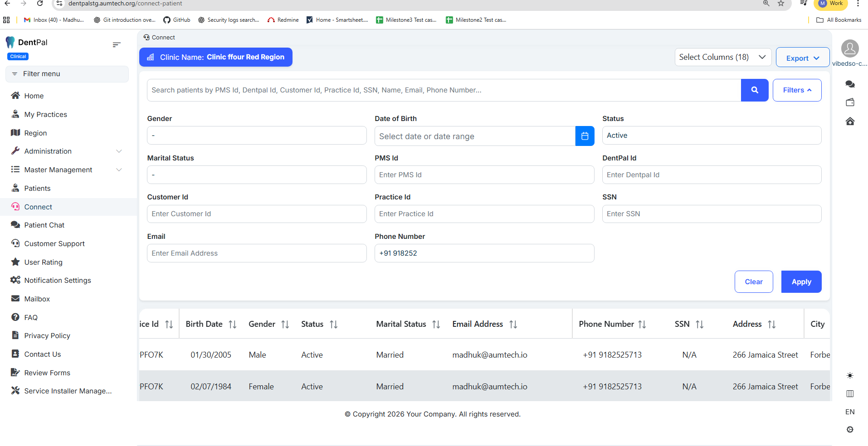Open the Select Columns (18) dropdown
The height and width of the screenshot is (446, 868).
722,57
